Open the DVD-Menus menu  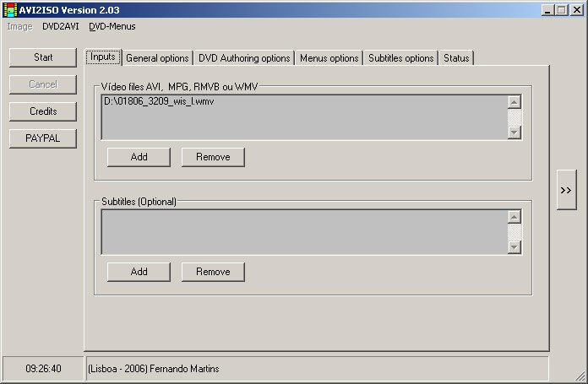pos(112,26)
